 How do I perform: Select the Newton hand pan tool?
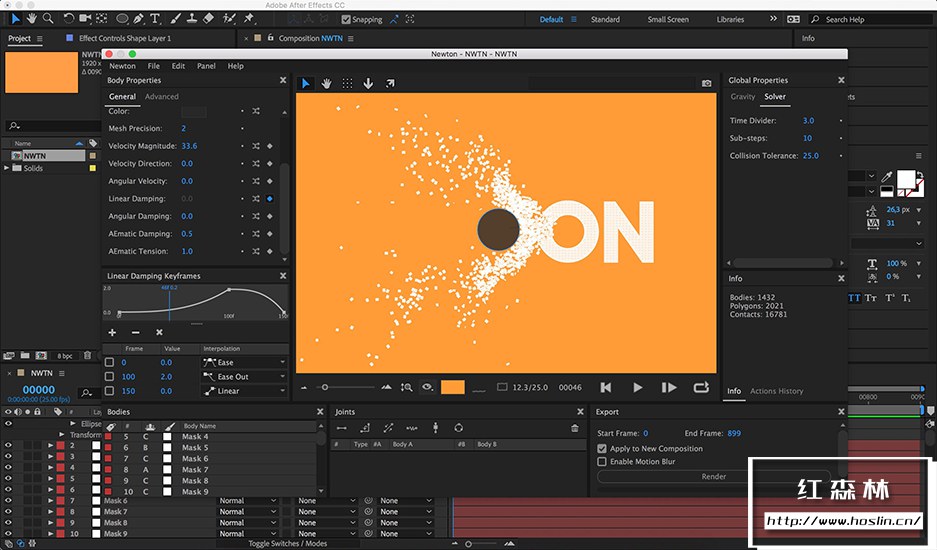(326, 83)
